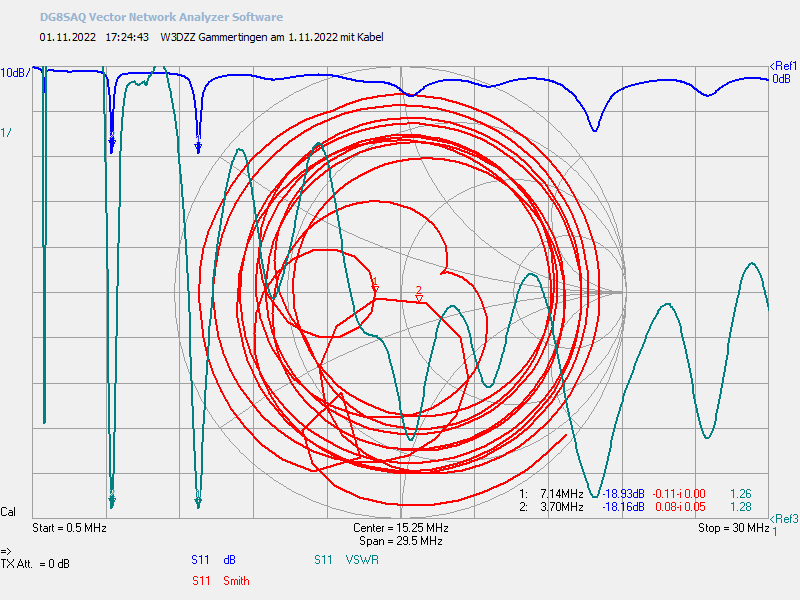Click the blue S11 trace label
The image size is (800, 600).
[x=201, y=560]
